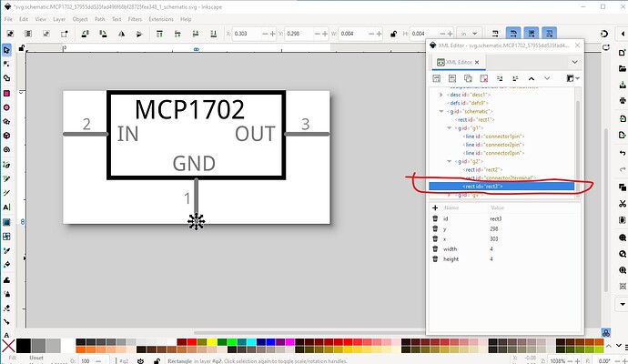
Task: Select the rect1 node in tree
Action: [x=476, y=119]
